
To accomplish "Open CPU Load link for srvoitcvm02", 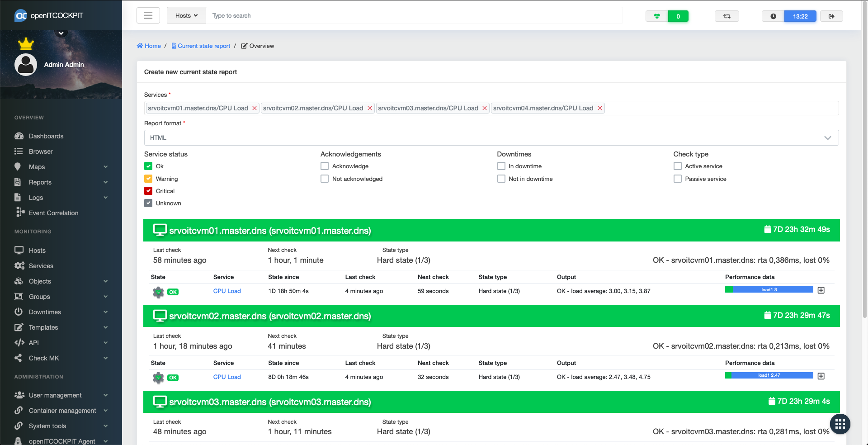I will [x=227, y=377].
